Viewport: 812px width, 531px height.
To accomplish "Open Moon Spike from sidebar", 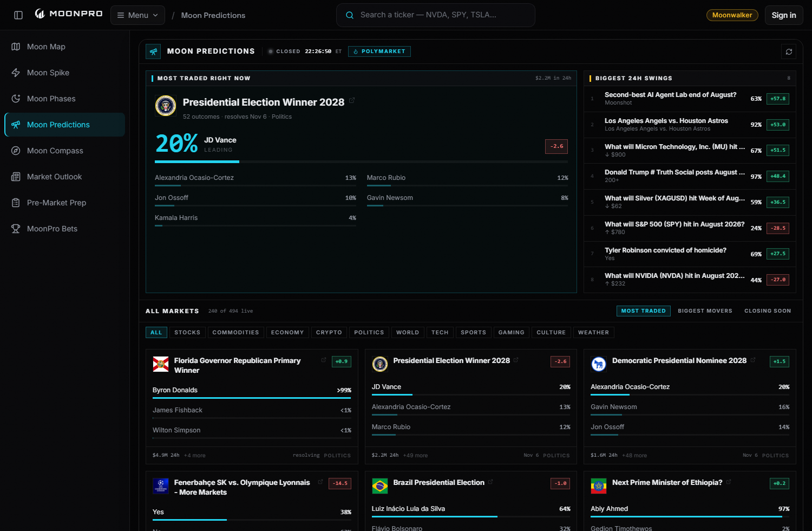I will click(65, 73).
